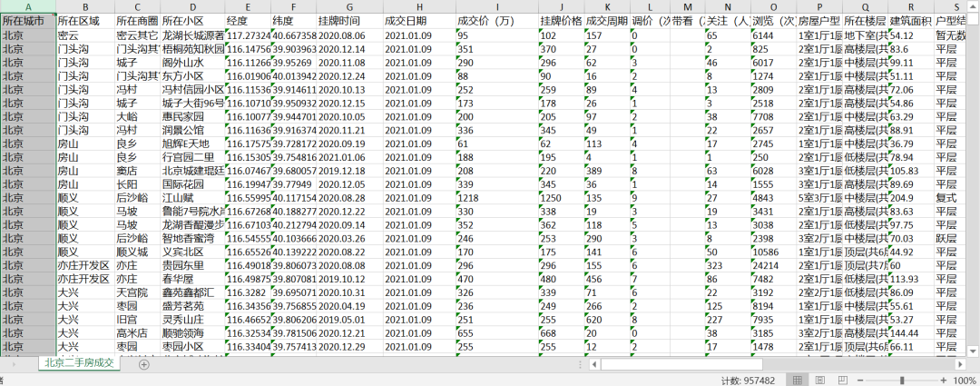This screenshot has height=386, width=980.
Task: Select column G header
Action: tap(350, 7)
